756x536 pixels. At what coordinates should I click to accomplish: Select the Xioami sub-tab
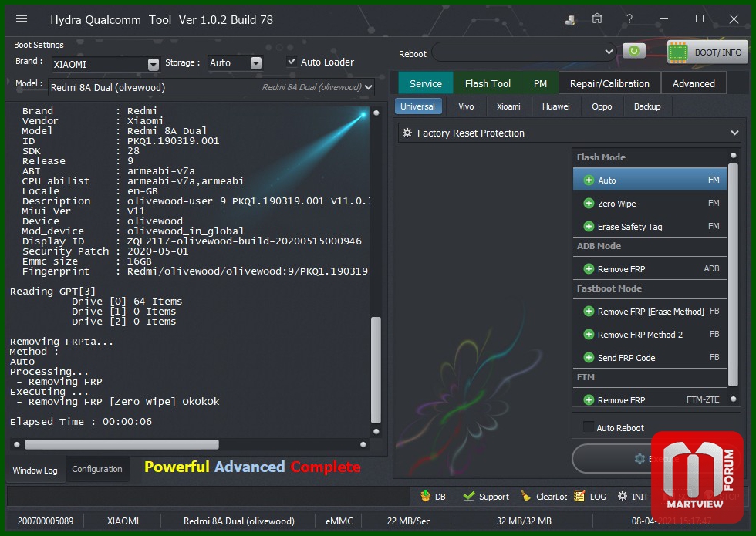(x=508, y=106)
